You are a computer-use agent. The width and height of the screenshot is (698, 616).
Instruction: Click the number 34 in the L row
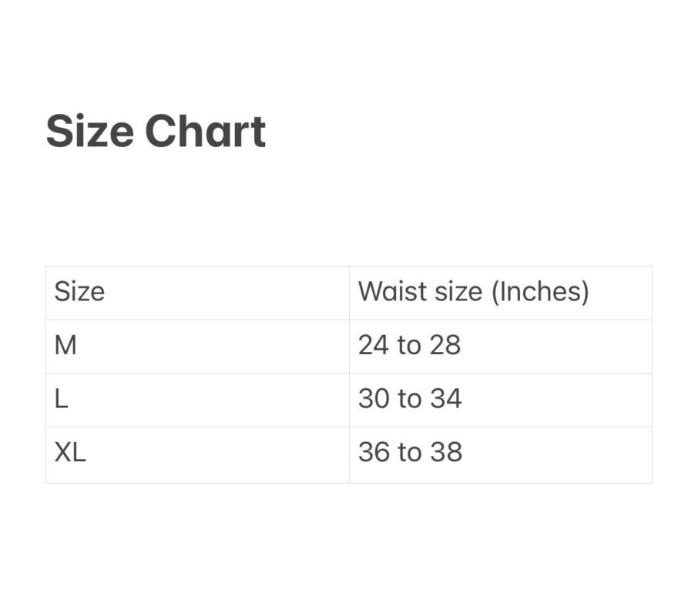click(x=446, y=399)
